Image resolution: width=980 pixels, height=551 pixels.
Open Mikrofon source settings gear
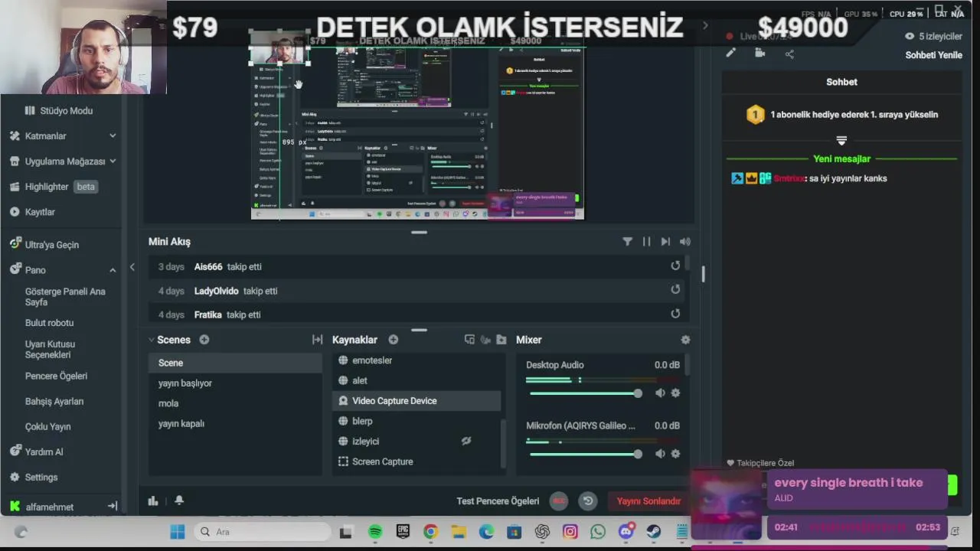[x=675, y=454]
